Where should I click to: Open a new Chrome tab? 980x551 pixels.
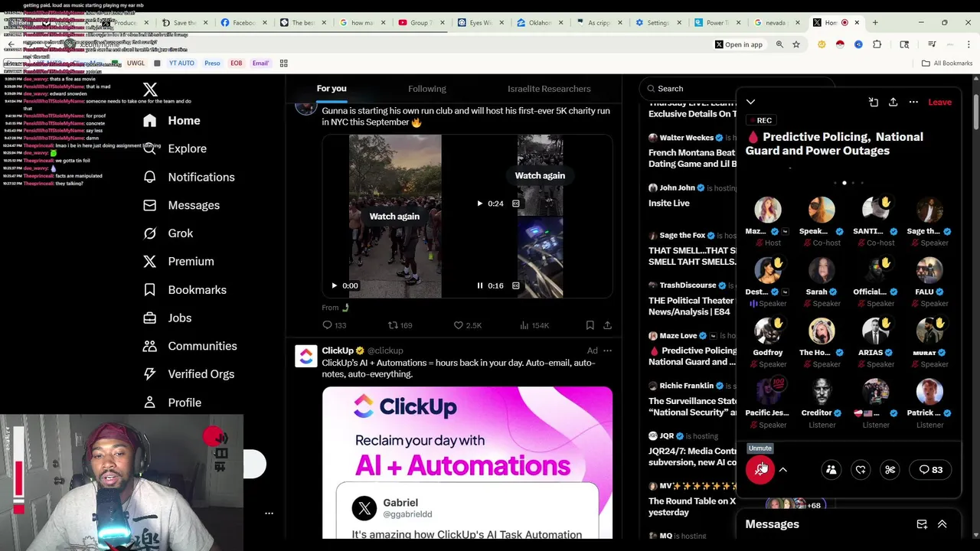875,22
